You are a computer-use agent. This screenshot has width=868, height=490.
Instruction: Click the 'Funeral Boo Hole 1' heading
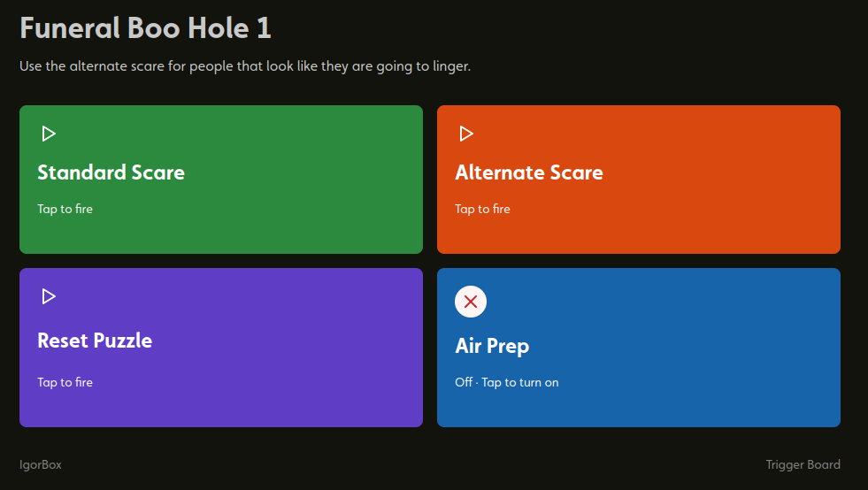tap(146, 27)
